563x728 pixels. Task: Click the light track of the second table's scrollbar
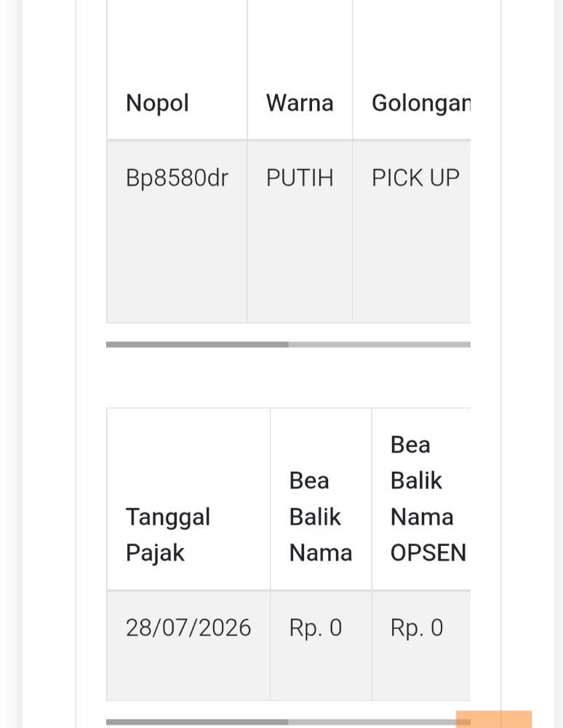tap(371, 722)
